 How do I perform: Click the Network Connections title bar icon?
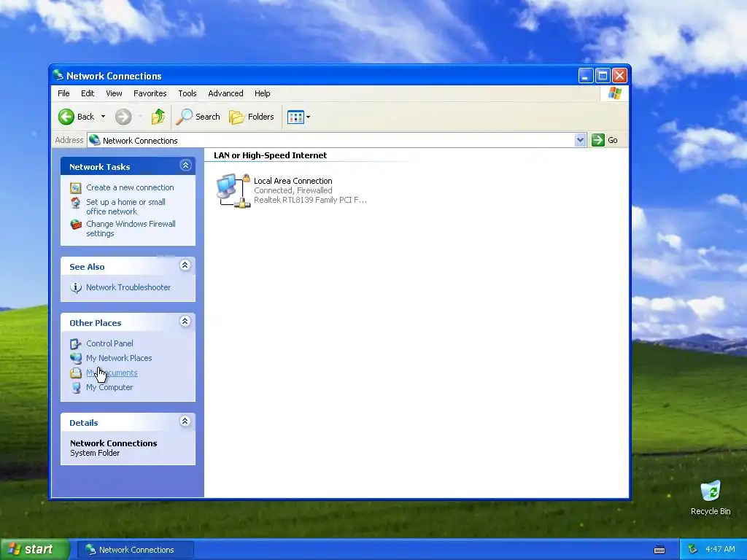(x=58, y=75)
